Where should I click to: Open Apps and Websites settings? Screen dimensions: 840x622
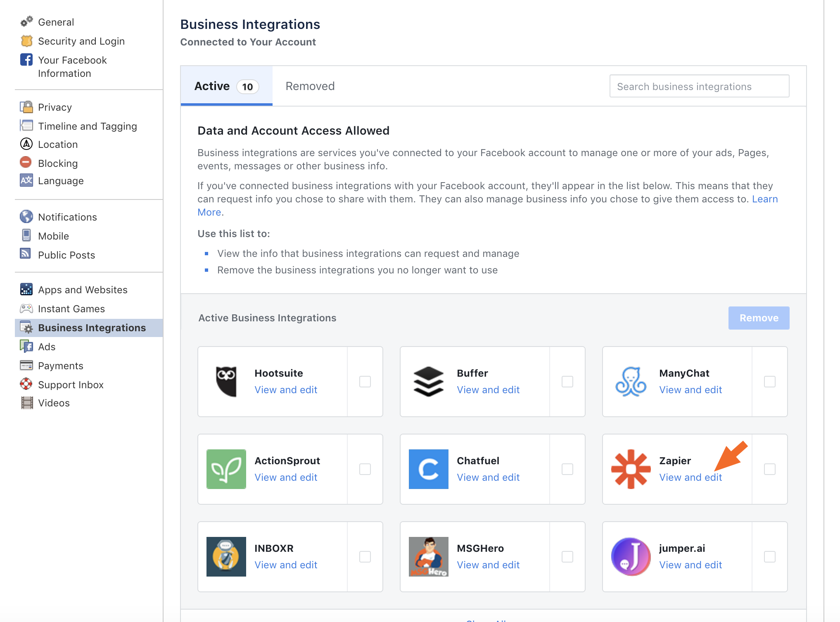[x=83, y=290]
